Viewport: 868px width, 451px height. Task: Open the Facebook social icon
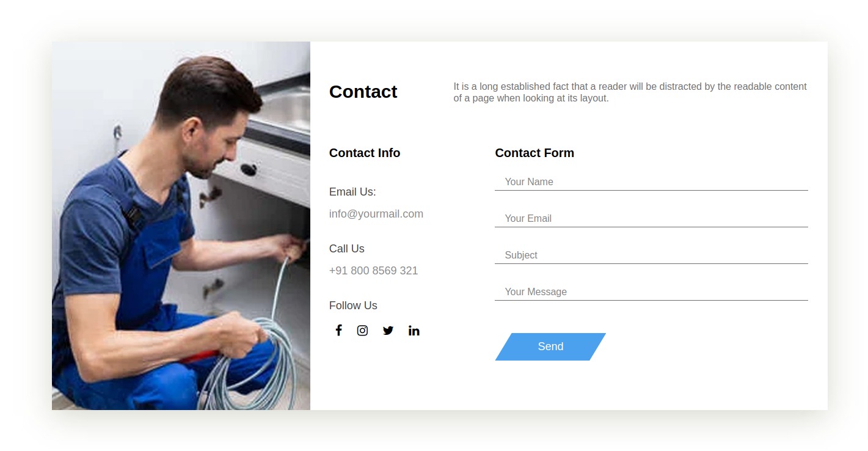coord(338,331)
